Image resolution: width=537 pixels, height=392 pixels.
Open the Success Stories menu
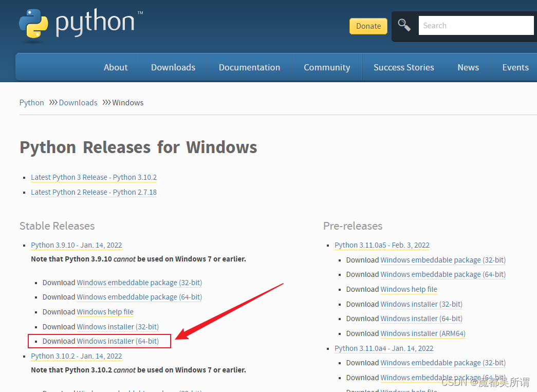click(x=404, y=67)
